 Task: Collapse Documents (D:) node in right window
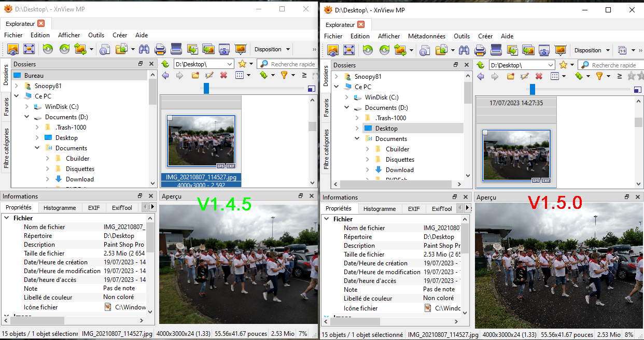[x=347, y=108]
